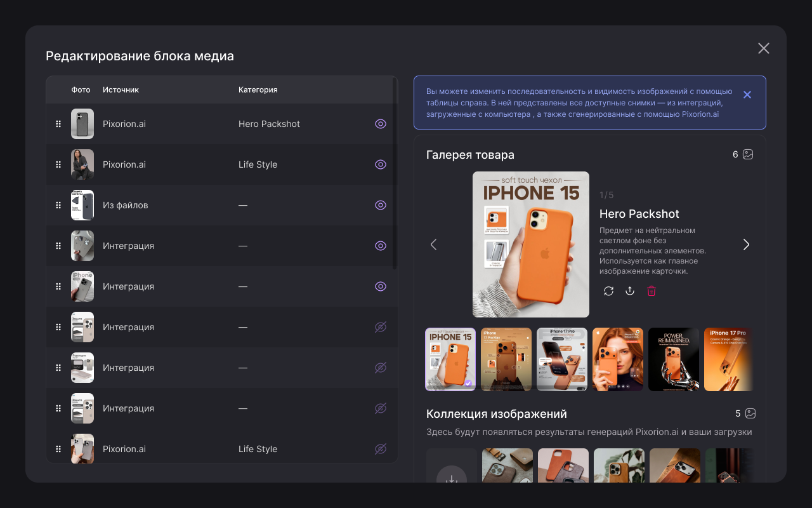Click the refresh icon under Hero Packshot

(608, 291)
